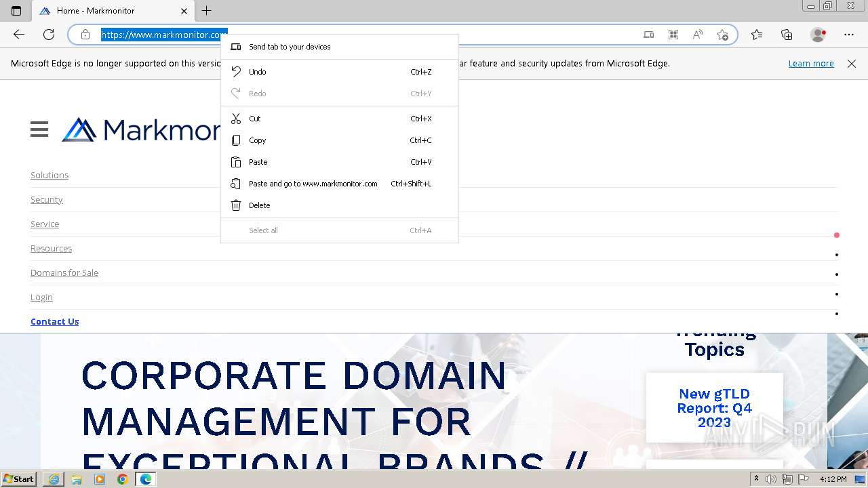The width and height of the screenshot is (868, 488).
Task: Open the tab actions menu icon
Action: click(x=16, y=11)
